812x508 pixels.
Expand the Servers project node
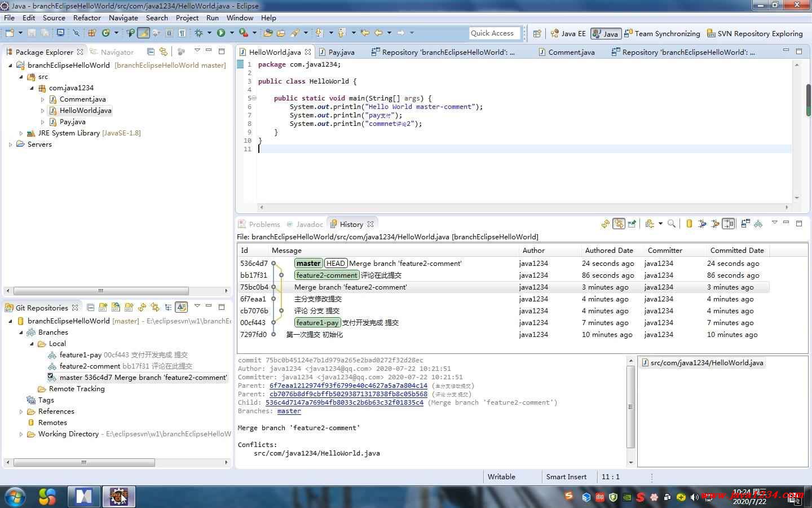pyautogui.click(x=10, y=144)
